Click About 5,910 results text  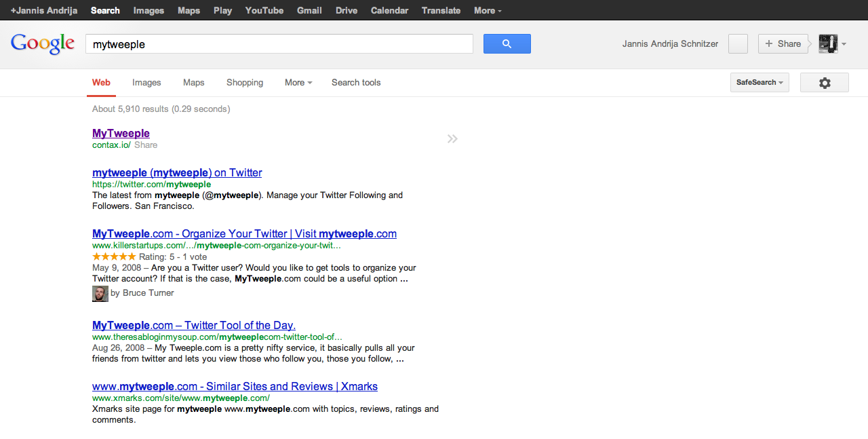click(161, 109)
